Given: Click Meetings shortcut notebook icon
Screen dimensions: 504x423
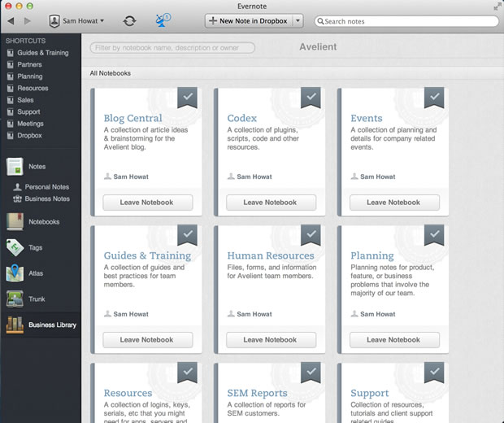Looking at the screenshot, I should click(x=11, y=124).
